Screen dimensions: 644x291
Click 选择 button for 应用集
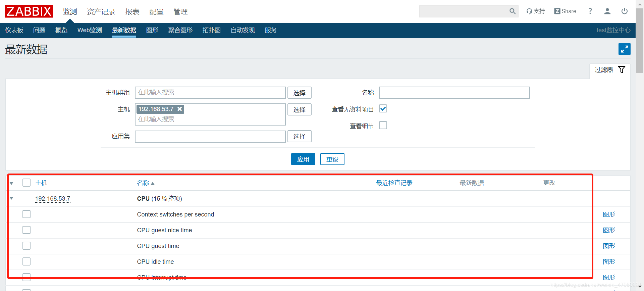(x=299, y=136)
